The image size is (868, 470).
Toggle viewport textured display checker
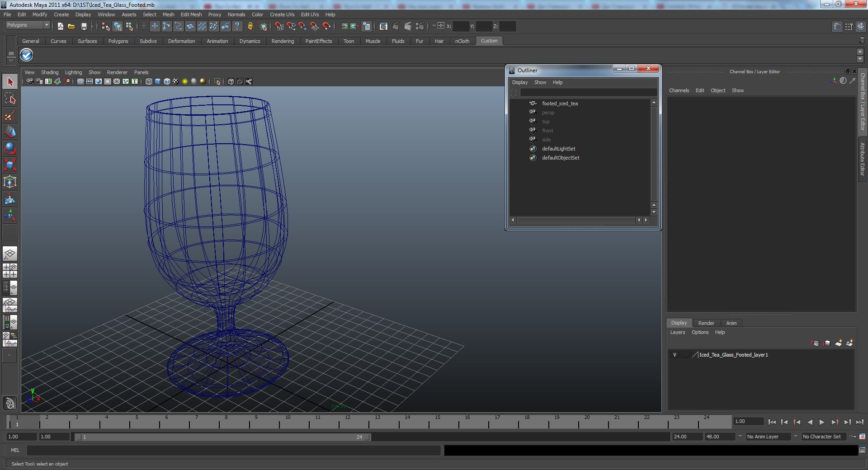[x=175, y=81]
